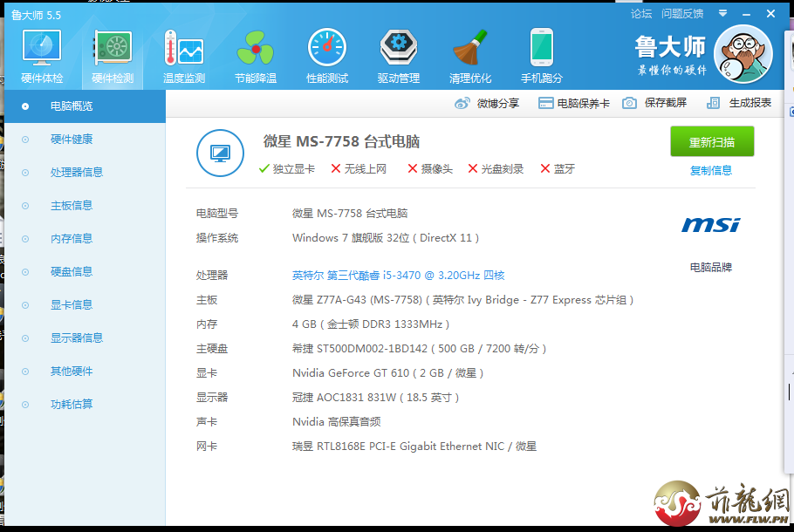Open the 硬件体检 hardware checkup icon

click(42, 48)
